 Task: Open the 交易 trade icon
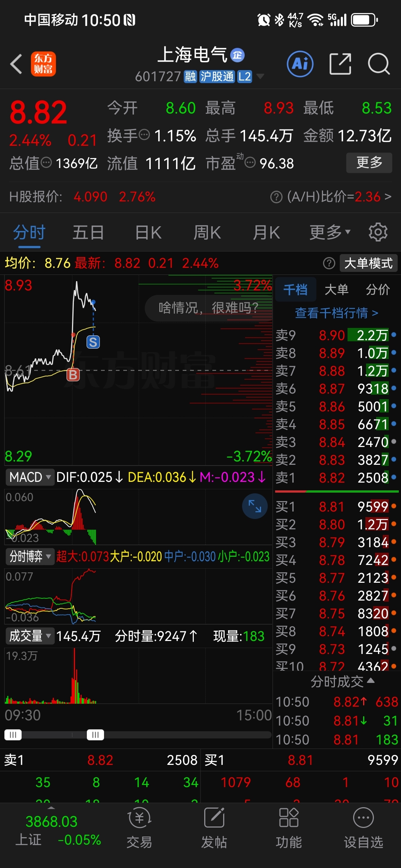pyautogui.click(x=139, y=828)
